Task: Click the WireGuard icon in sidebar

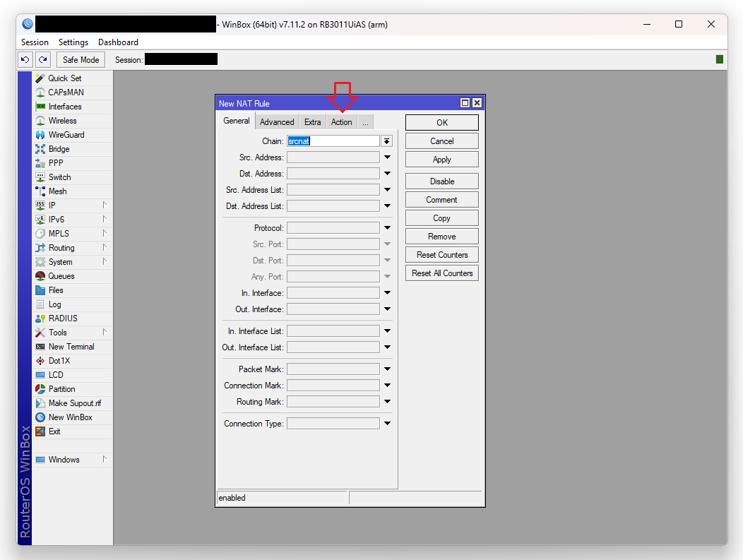Action: 40,135
